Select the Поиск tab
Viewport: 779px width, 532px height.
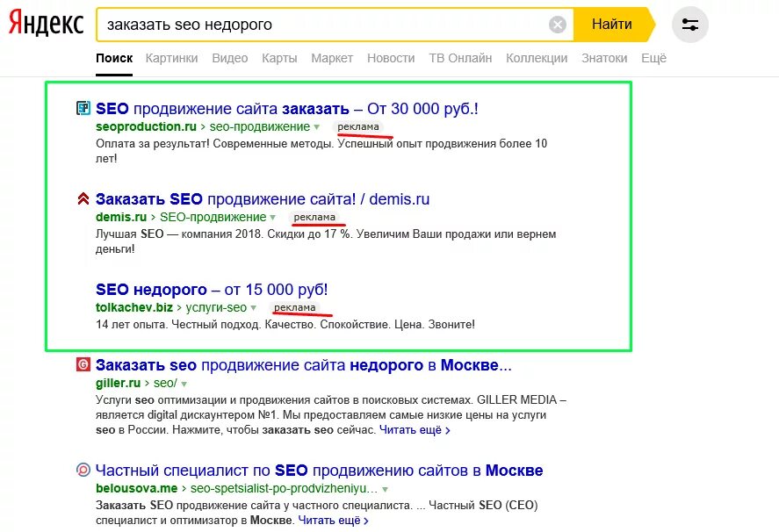(114, 58)
